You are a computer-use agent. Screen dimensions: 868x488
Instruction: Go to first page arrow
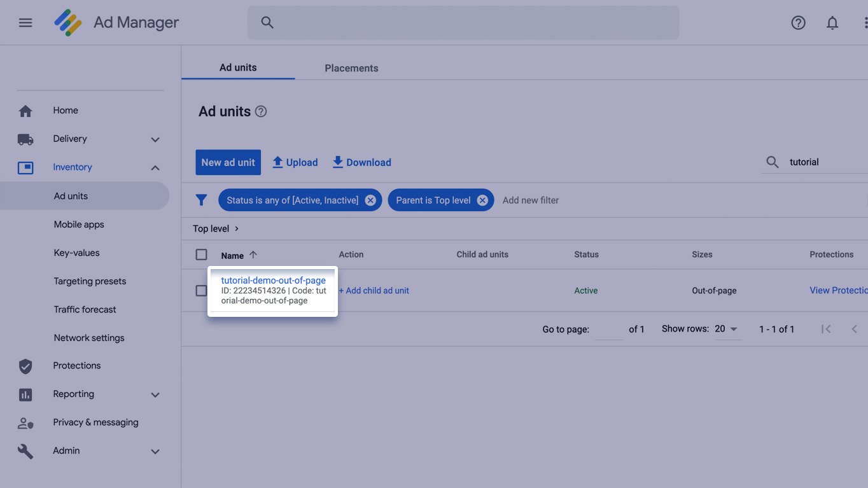point(826,329)
